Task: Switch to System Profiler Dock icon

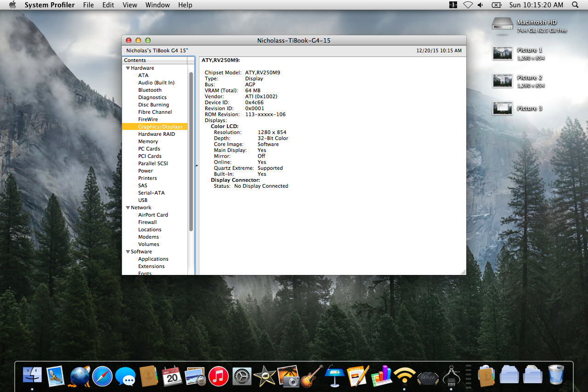Action: 451,376
